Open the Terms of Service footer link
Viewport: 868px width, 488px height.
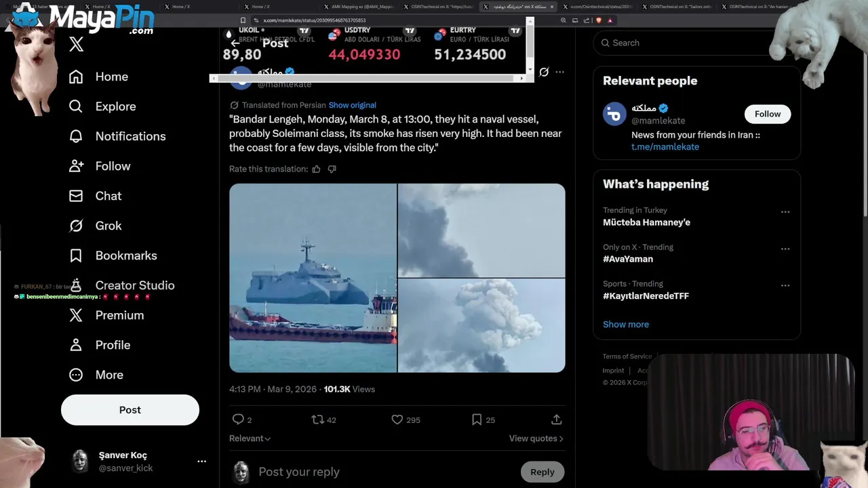click(x=627, y=357)
